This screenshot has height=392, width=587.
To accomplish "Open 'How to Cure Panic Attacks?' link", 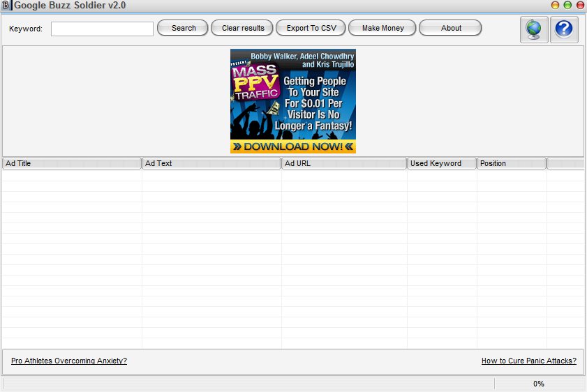I will coord(529,361).
